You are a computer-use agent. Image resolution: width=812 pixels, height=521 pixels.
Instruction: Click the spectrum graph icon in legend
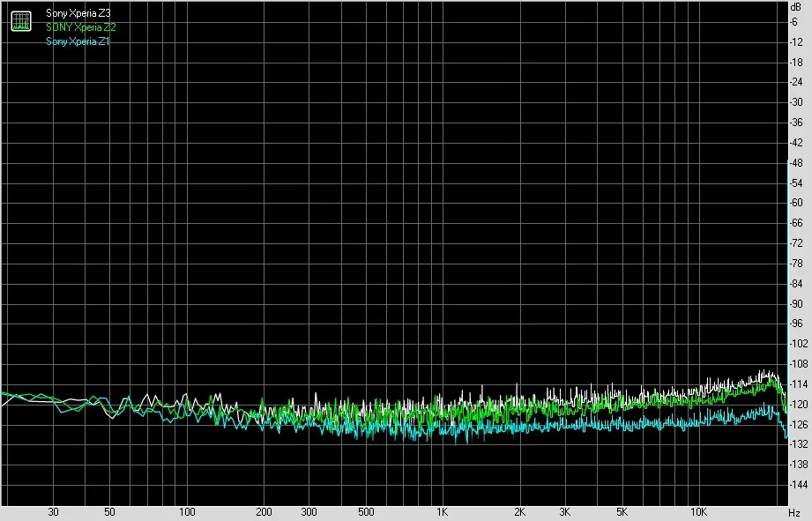pos(21,21)
